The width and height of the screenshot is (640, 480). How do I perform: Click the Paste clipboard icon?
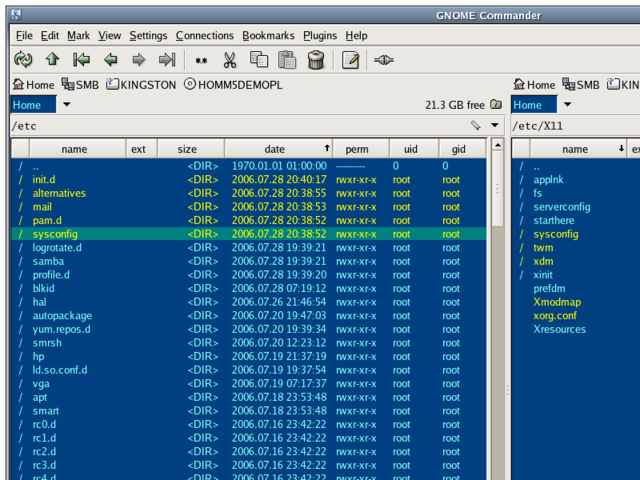click(x=287, y=60)
